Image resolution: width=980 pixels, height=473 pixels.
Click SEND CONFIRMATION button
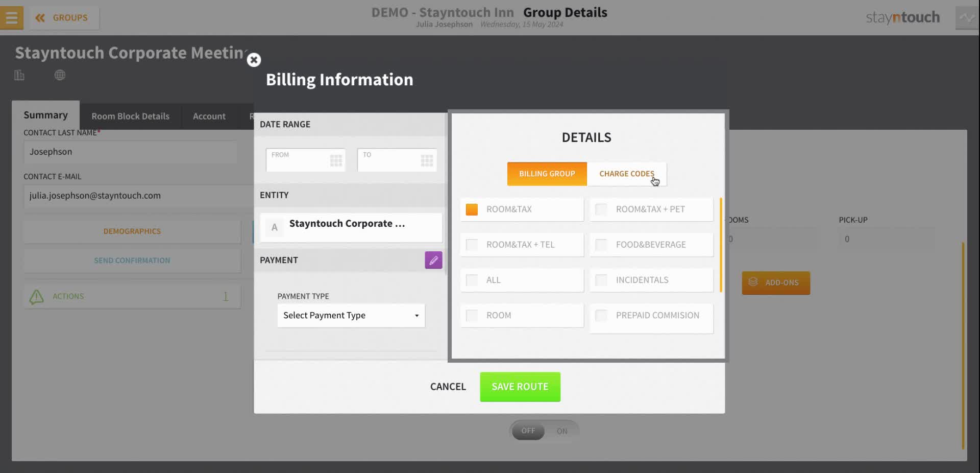coord(132,261)
